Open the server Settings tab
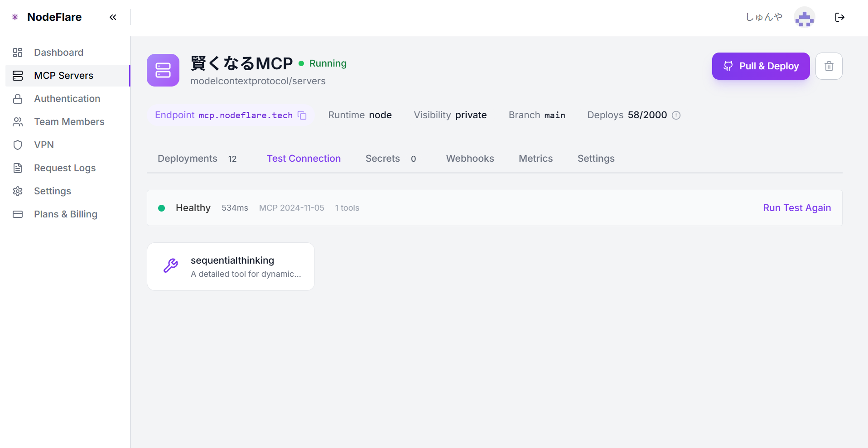The width and height of the screenshot is (868, 448). [596, 159]
